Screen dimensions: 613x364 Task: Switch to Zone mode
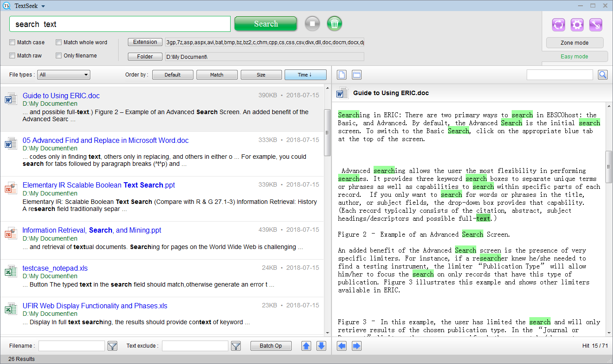click(574, 43)
